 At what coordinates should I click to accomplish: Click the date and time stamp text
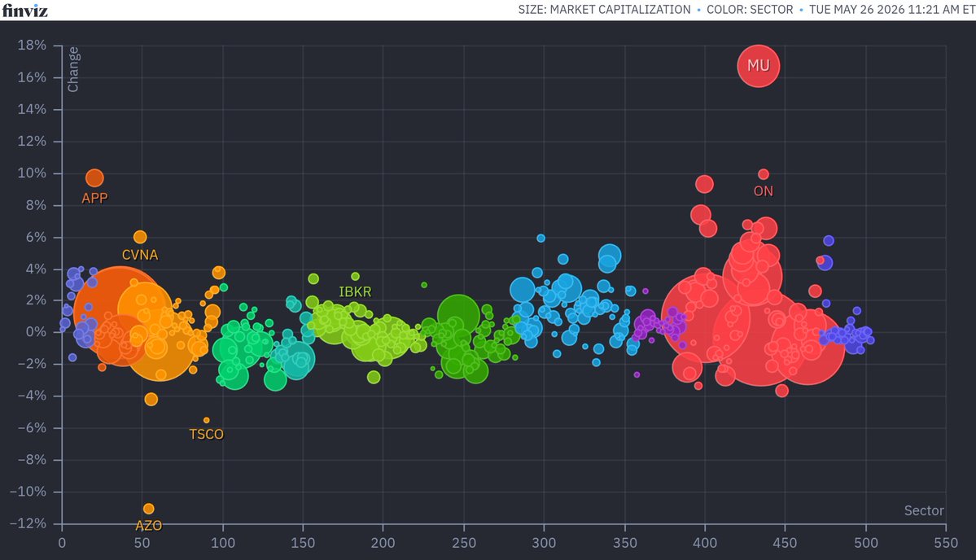pos(892,9)
